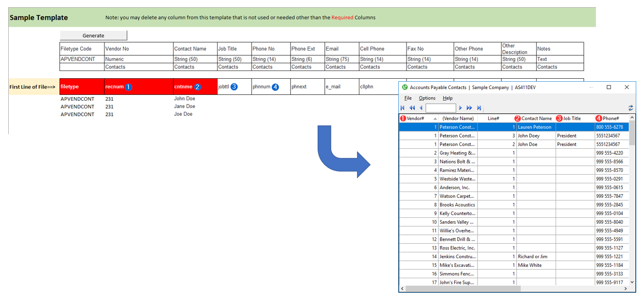Sort by the Vendor# column header
Viewport: 644px width, 301px height.
(418, 118)
